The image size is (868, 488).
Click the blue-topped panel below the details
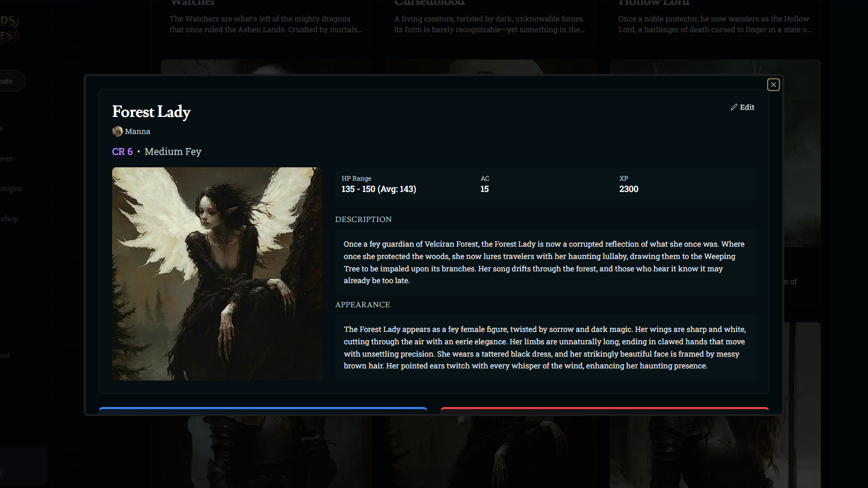pyautogui.click(x=263, y=410)
